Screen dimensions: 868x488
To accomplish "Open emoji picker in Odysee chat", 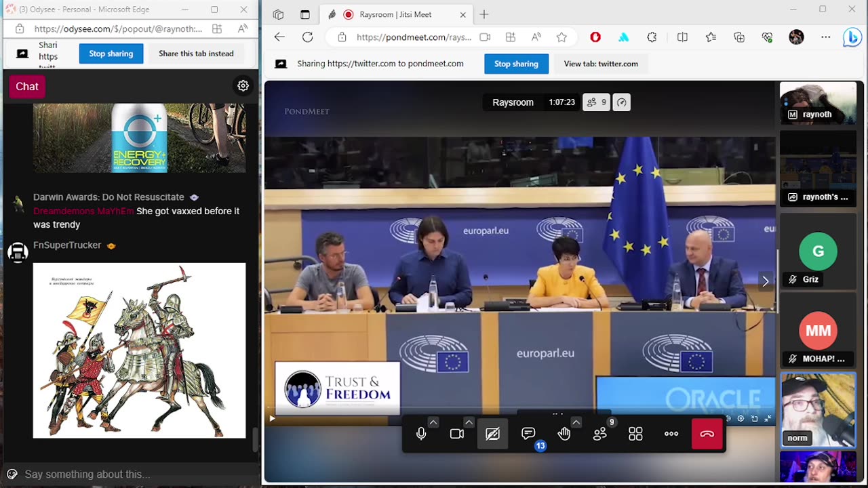I will tap(12, 474).
